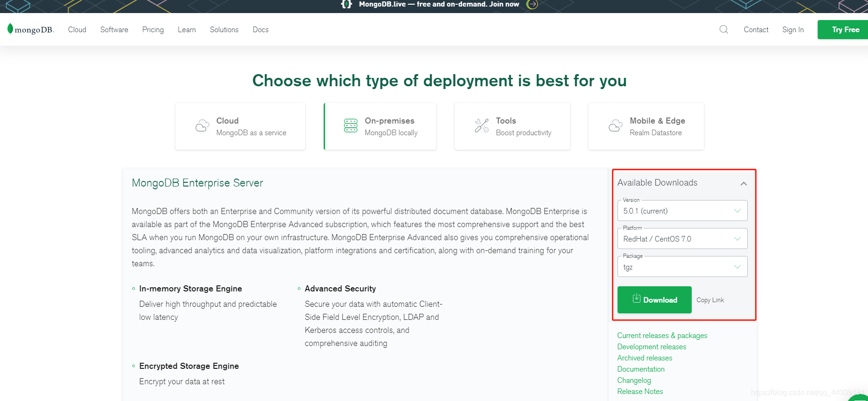Open the Cloud menu
This screenshot has width=868, height=401.
pos(77,29)
